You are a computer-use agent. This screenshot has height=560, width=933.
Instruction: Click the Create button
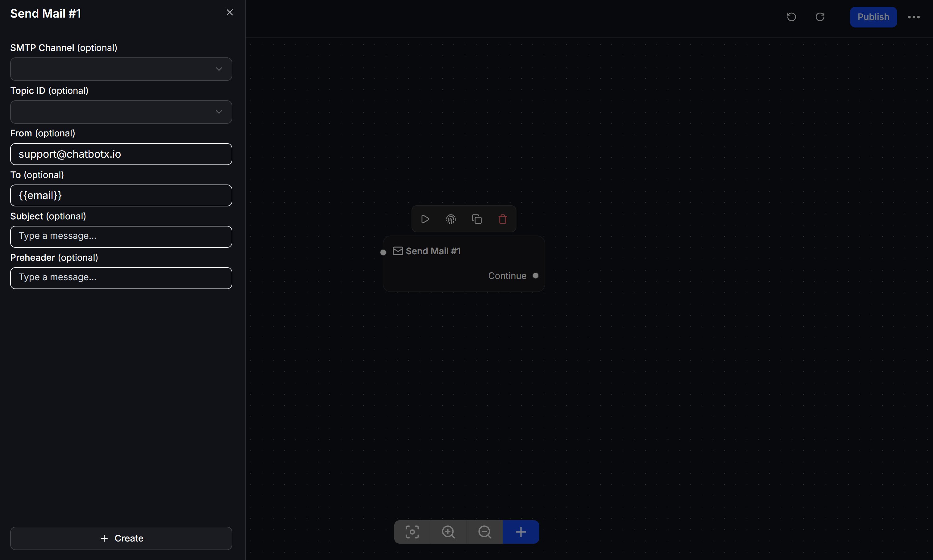pos(121,538)
